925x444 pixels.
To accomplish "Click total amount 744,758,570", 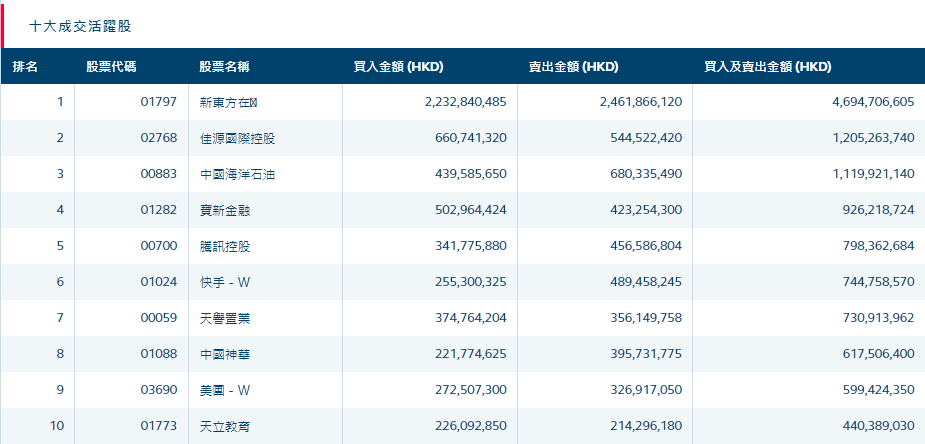I will 879,282.
